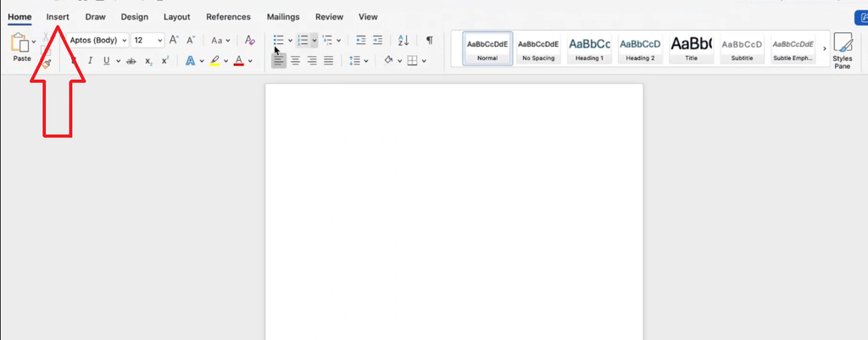
Task: Open the Change Case dropdown arrow
Action: 228,41
